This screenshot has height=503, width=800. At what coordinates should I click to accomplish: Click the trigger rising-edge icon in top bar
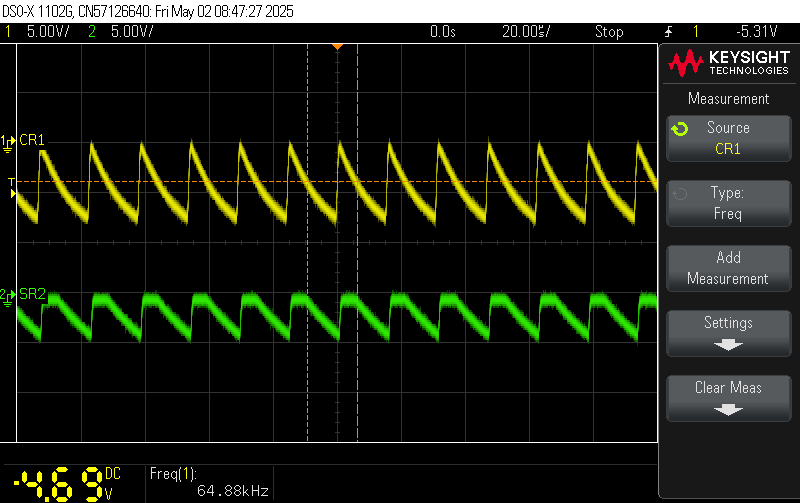coord(668,32)
